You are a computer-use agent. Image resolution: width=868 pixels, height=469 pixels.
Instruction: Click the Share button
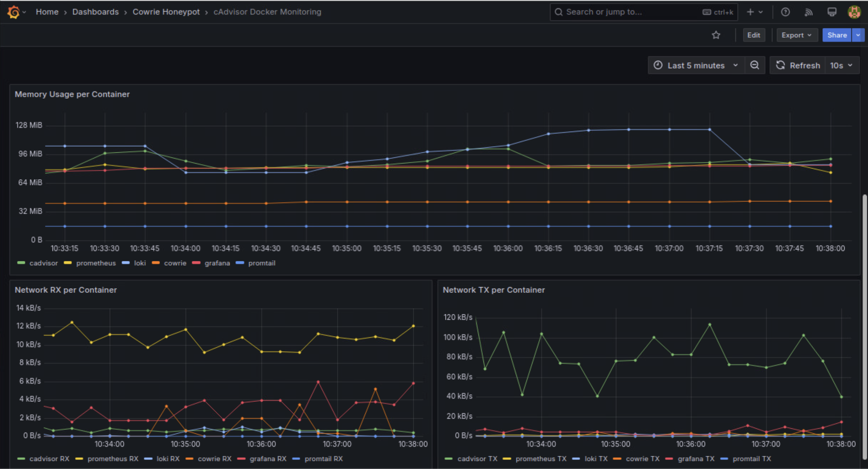pos(837,35)
